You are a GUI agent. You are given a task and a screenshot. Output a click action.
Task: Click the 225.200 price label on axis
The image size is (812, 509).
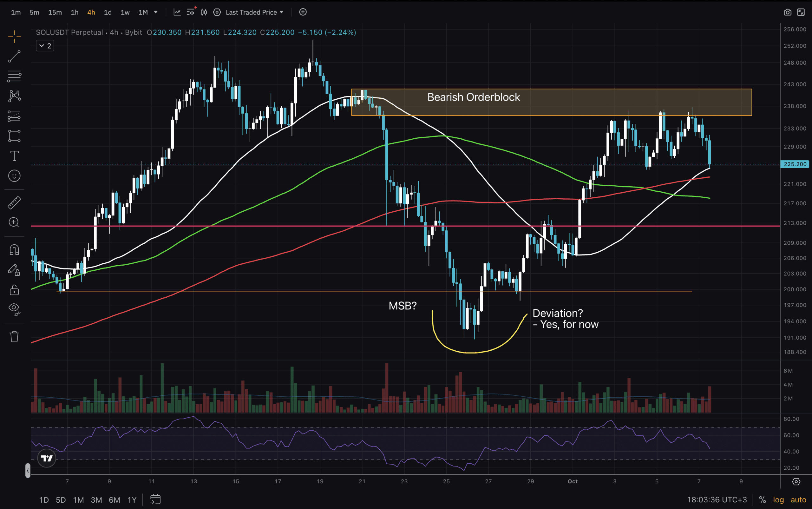795,164
